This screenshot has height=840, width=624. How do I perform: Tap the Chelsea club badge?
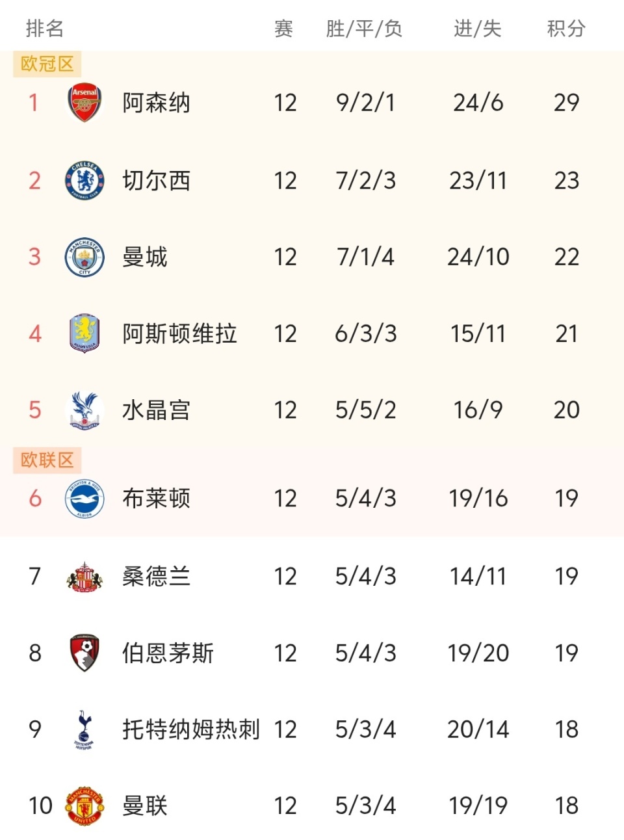84,180
